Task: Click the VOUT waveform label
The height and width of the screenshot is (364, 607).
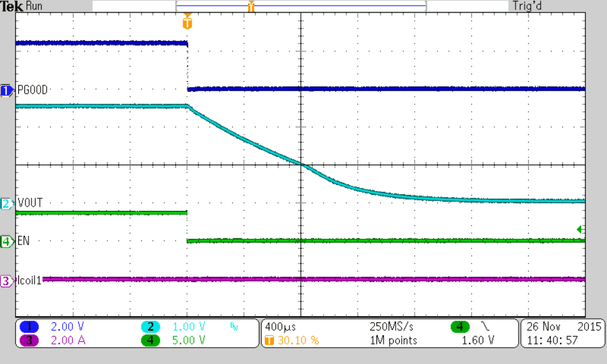Action: pos(30,203)
